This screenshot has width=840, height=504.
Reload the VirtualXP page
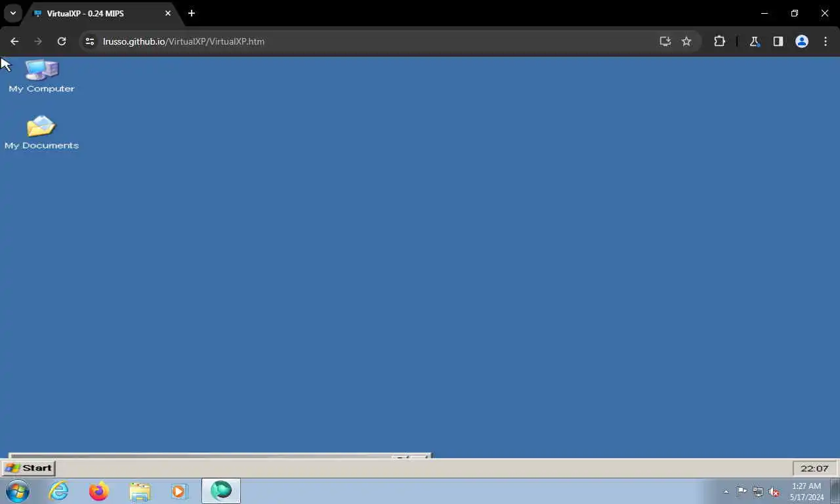tap(62, 41)
